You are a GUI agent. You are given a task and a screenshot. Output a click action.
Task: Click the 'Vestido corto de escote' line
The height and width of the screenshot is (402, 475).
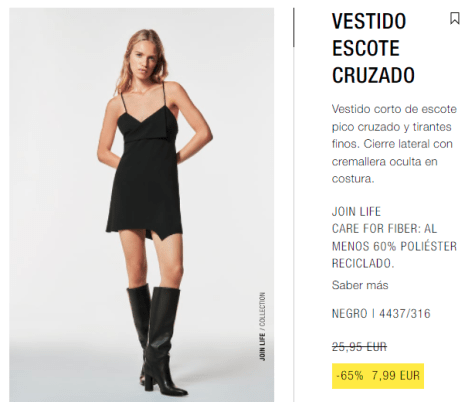[x=394, y=109]
